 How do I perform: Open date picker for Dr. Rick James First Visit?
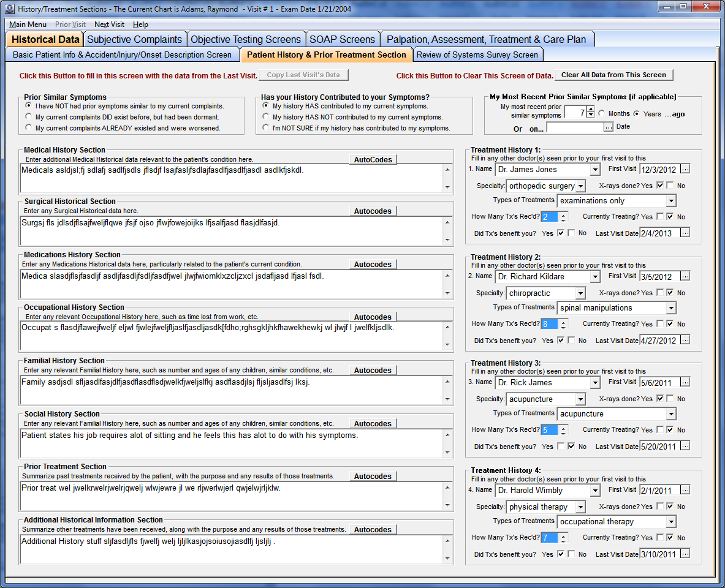tap(685, 382)
